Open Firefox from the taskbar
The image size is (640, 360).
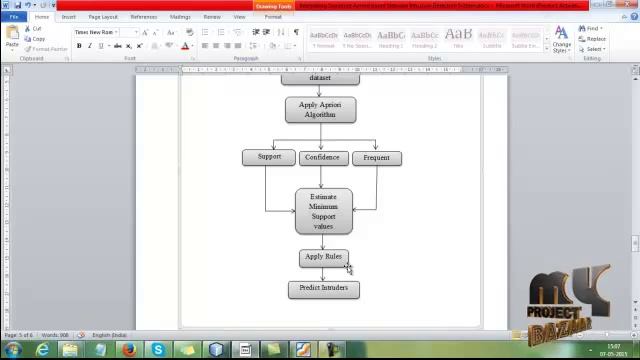[x=129, y=350]
